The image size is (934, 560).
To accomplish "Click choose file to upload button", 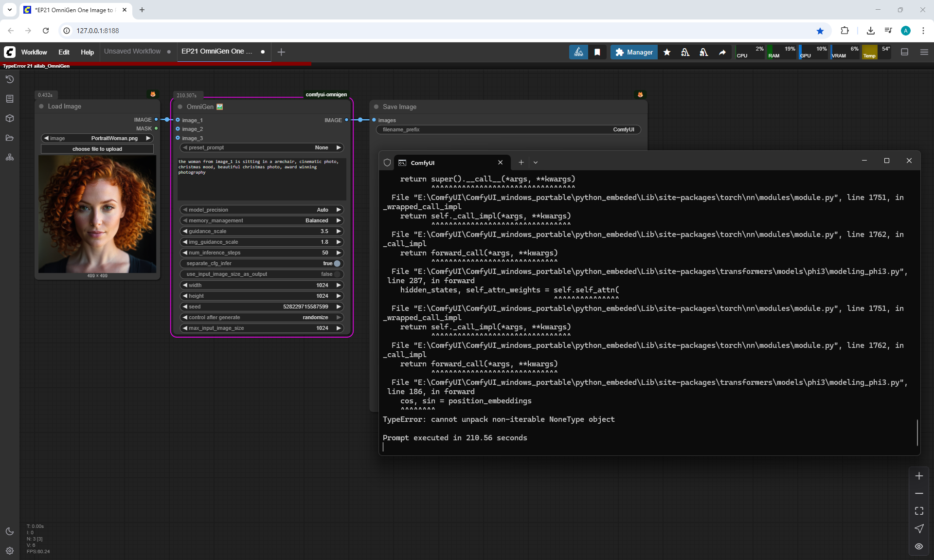I will [97, 149].
